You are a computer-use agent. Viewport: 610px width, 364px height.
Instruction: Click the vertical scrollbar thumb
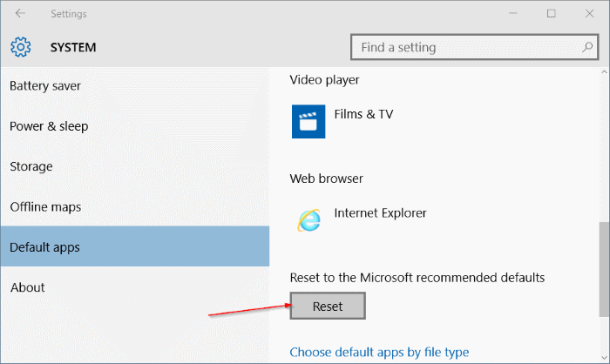(604, 269)
